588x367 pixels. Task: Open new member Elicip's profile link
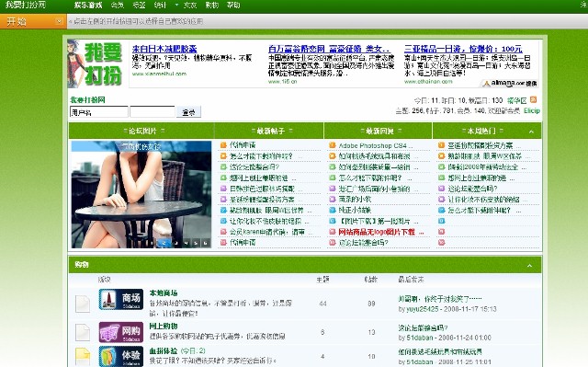pos(531,110)
